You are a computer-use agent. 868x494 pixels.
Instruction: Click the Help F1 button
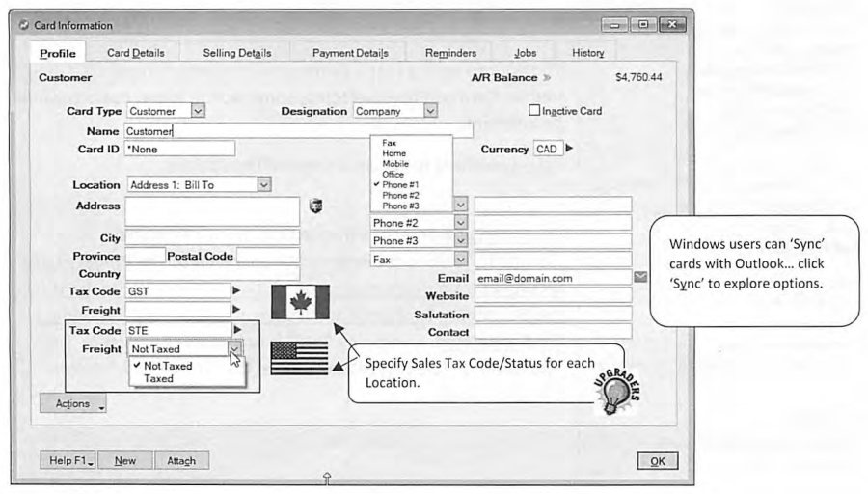coord(68,460)
